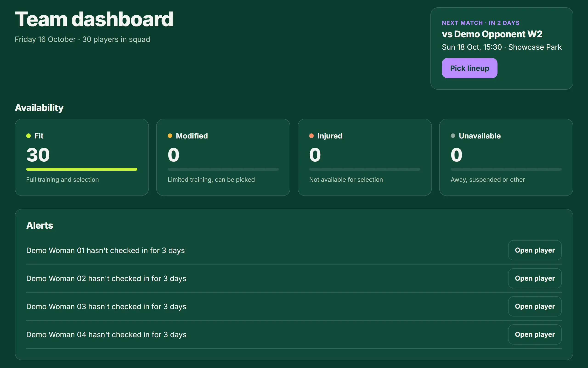Click the green Fit status dot
Image resolution: width=588 pixels, height=368 pixels.
click(x=28, y=136)
